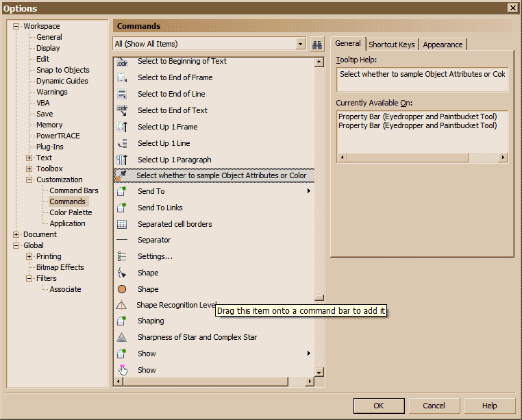This screenshot has width=522, height=420.
Task: Click the Select Up 1 Frame icon
Action: coord(122,127)
